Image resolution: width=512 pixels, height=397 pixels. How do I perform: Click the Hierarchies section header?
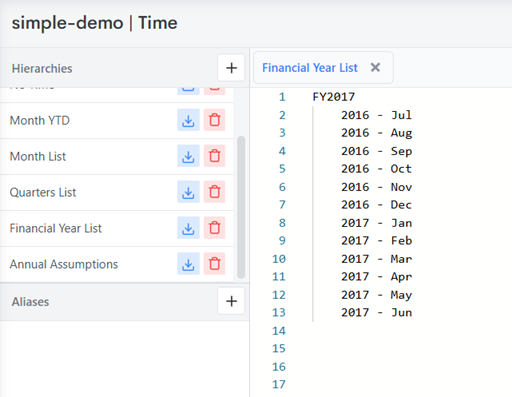point(42,68)
